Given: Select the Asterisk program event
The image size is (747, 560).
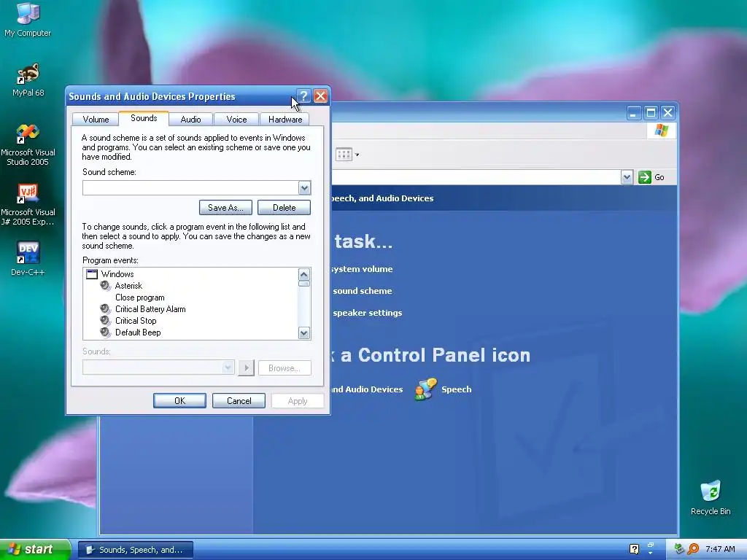Looking at the screenshot, I should coord(128,286).
